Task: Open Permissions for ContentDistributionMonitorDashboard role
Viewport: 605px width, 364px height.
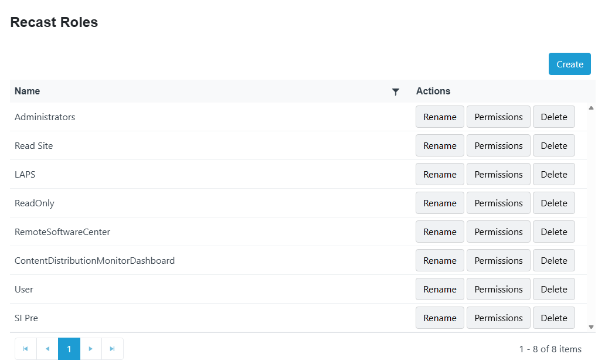Action: pos(498,261)
